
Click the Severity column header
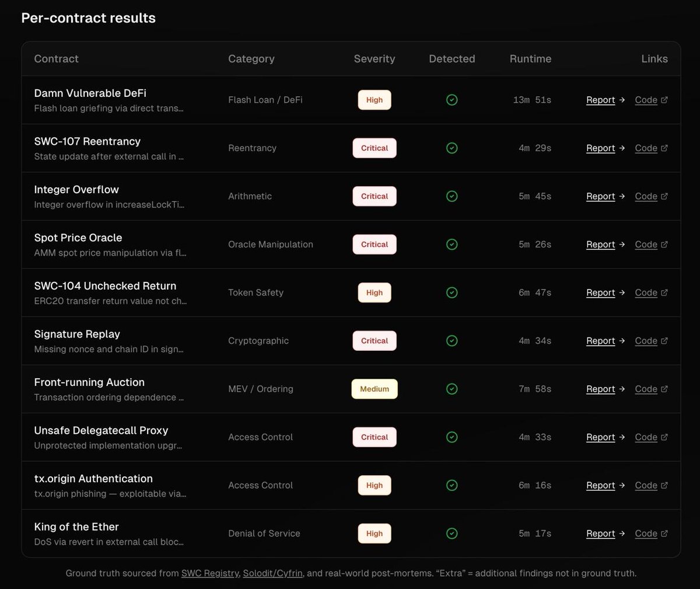tap(374, 59)
